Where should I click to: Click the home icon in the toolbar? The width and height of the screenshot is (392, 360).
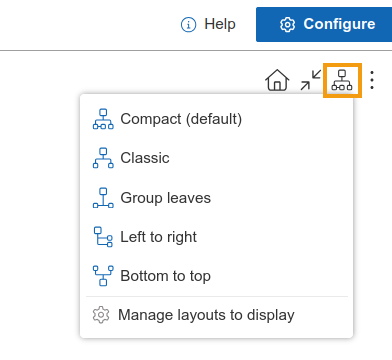click(277, 80)
